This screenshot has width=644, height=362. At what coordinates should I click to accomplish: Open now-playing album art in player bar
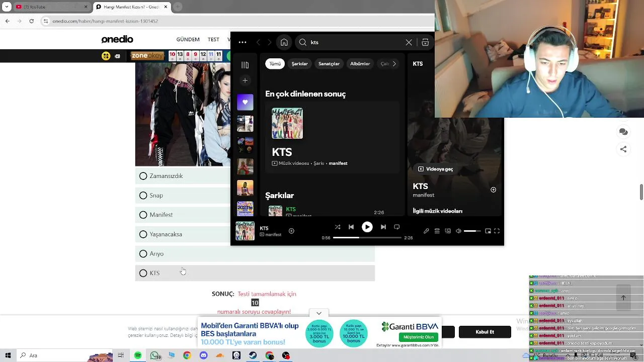(x=245, y=231)
